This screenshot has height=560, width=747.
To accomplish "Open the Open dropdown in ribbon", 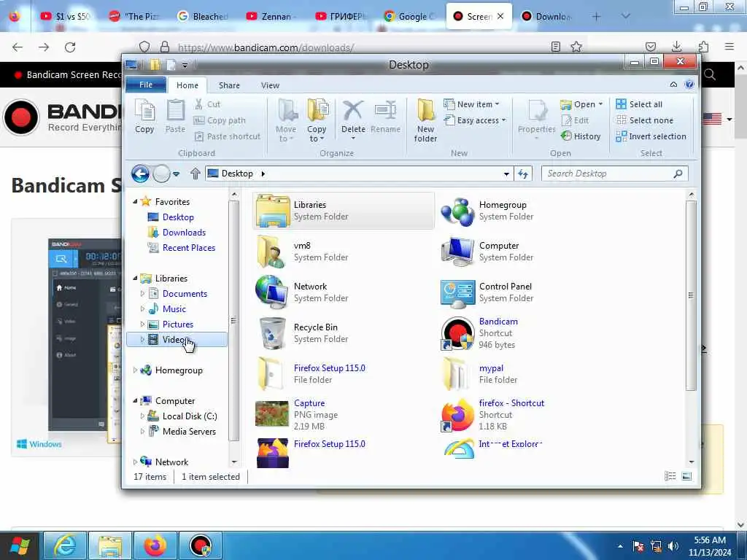I will [581, 104].
